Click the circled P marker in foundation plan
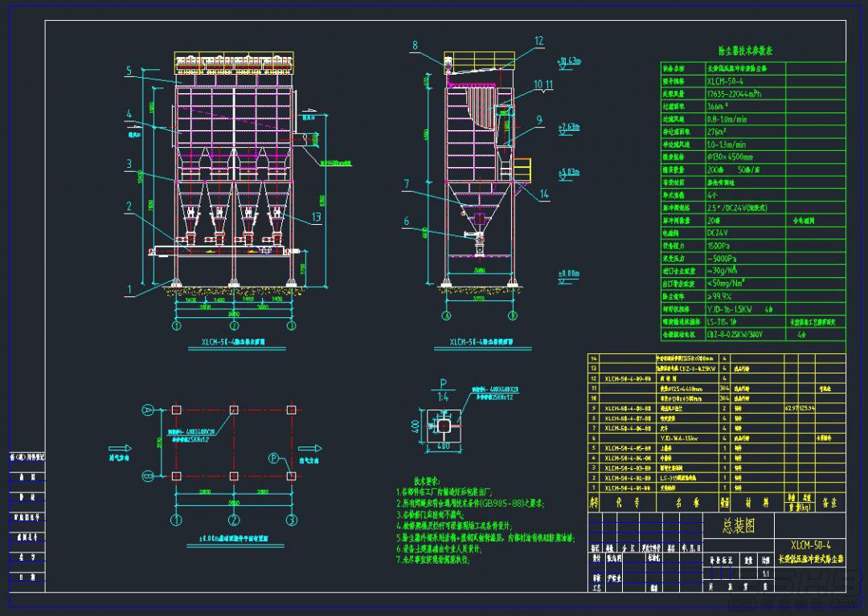This screenshot has width=868, height=616. tap(273, 458)
